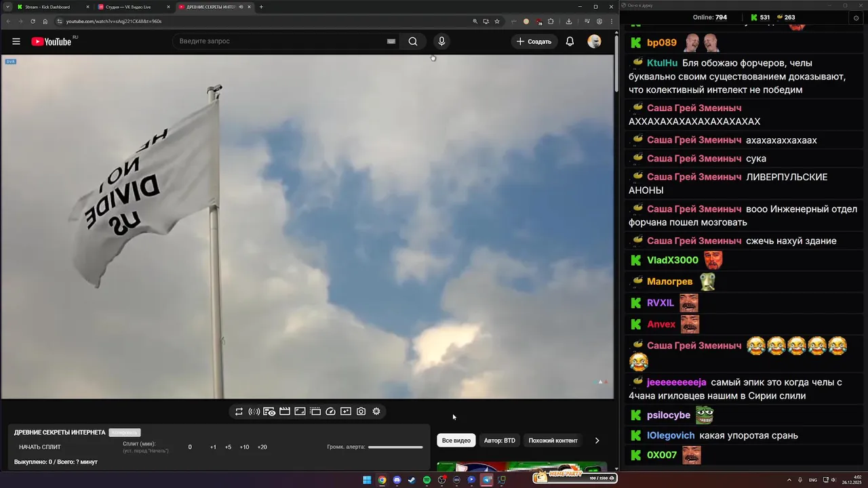The image size is (868, 488).
Task: Click the browser home button
Action: pos(45,21)
